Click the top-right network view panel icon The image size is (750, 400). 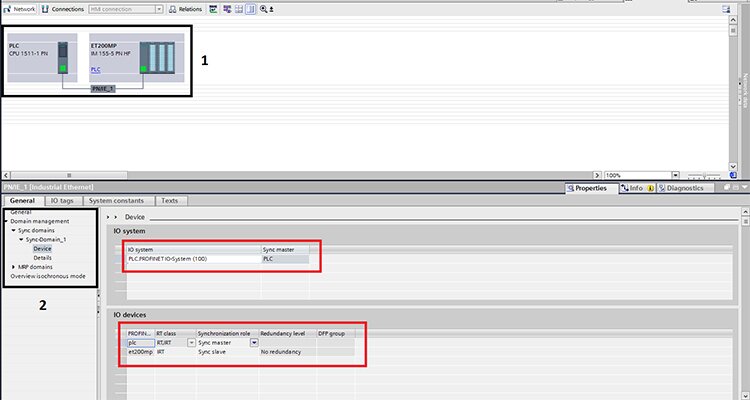pos(726,9)
